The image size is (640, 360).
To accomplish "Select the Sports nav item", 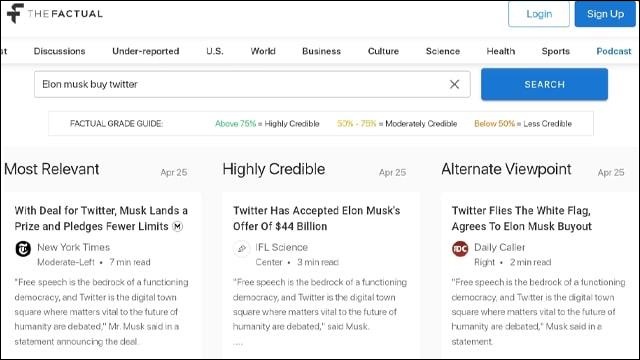I will [x=556, y=51].
